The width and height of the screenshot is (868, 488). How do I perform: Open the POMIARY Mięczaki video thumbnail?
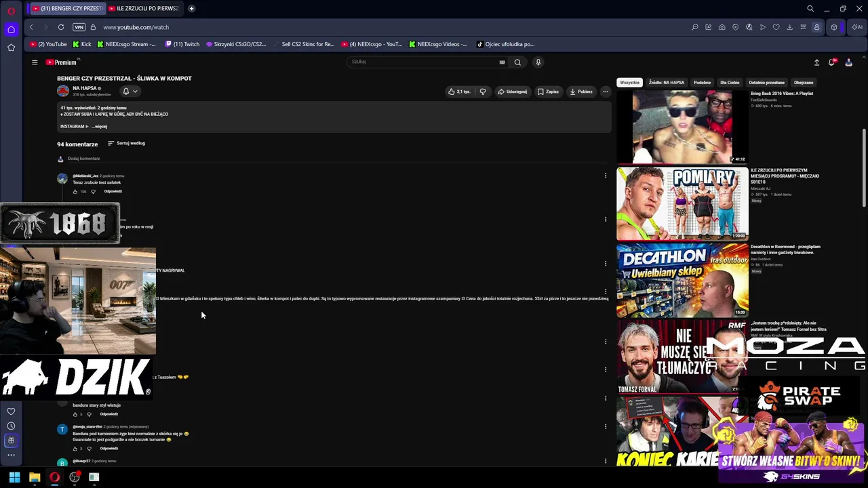682,204
